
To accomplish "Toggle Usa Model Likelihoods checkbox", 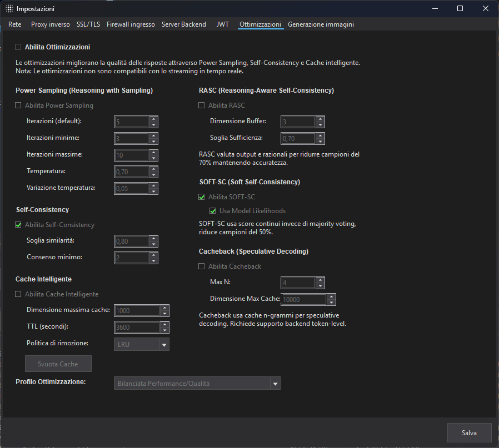I will pyautogui.click(x=213, y=211).
